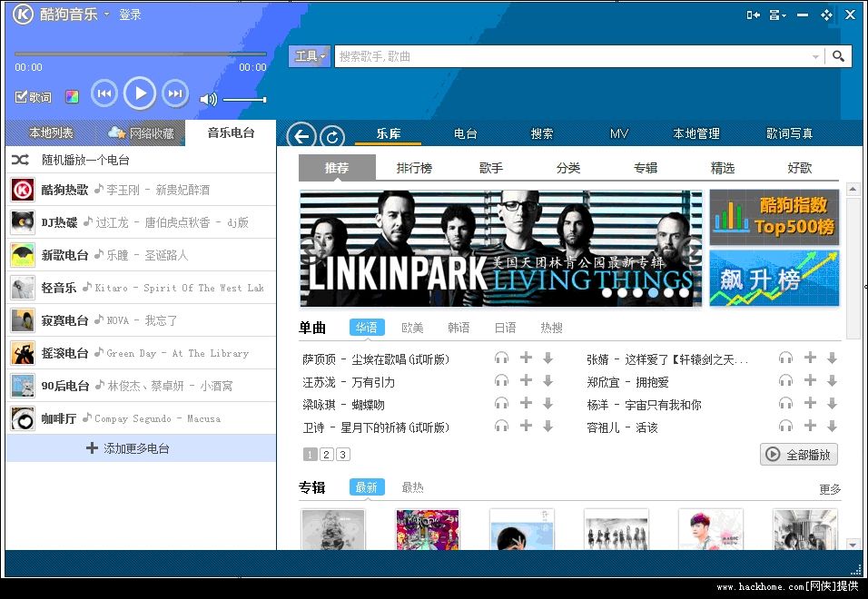Click the speaker icon to mute the volume
Screen dimensions: 868x599
209,100
